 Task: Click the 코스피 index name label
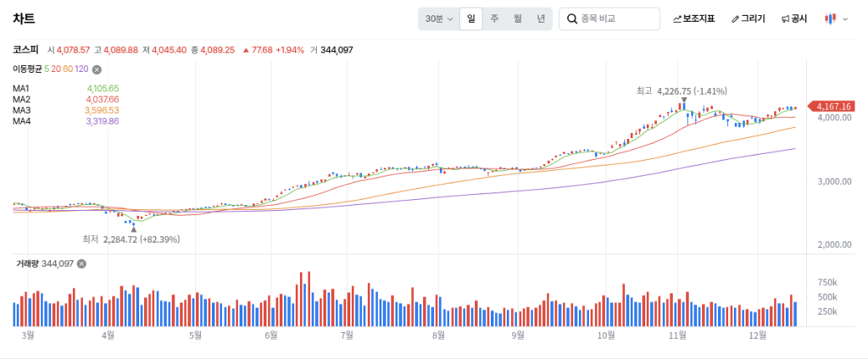coord(25,50)
